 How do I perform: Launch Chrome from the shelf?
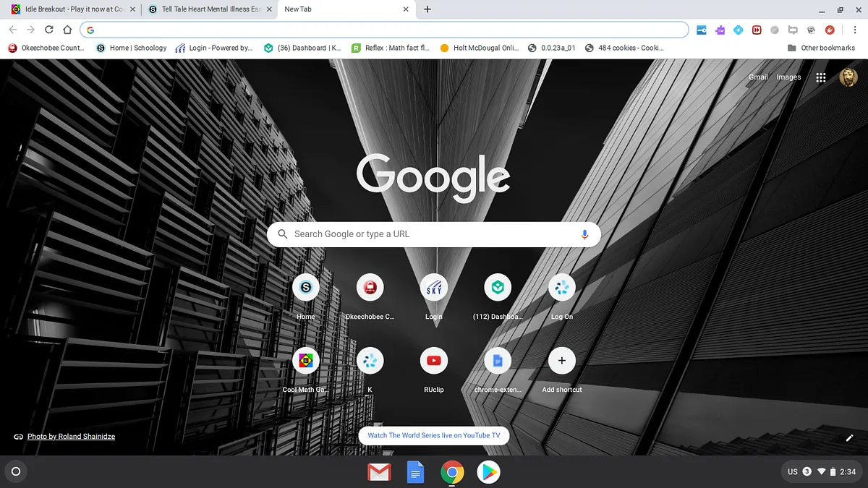[x=452, y=473]
